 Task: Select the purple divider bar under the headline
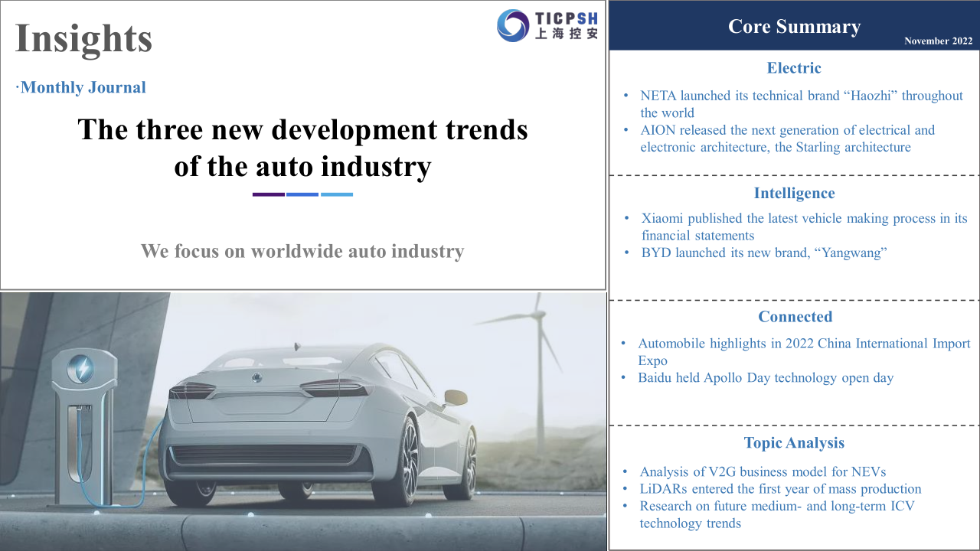(x=268, y=194)
